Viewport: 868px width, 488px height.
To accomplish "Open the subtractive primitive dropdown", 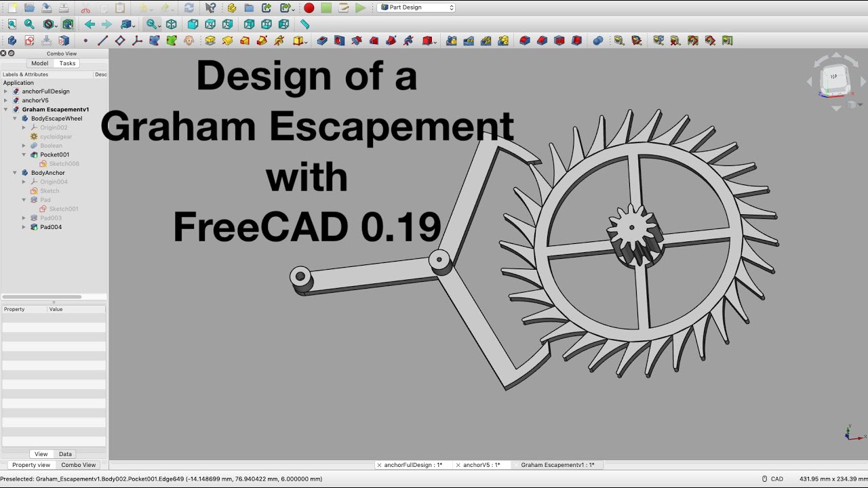I will click(429, 41).
